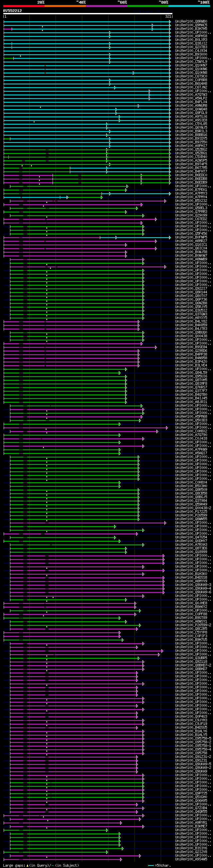Screen dimensions: 213x868
Task: Select hit label UniRef100_B9I550
Action: [191, 142]
